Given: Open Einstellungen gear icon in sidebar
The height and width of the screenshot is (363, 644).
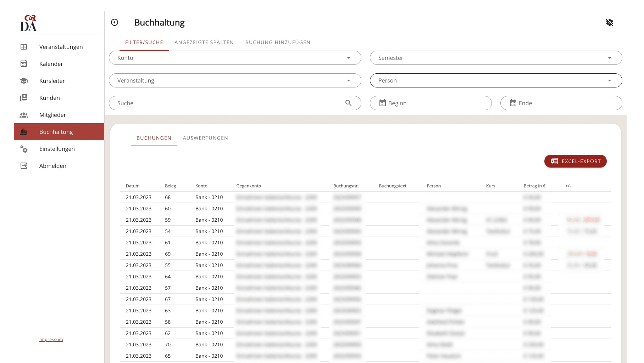Looking at the screenshot, I should click(24, 149).
